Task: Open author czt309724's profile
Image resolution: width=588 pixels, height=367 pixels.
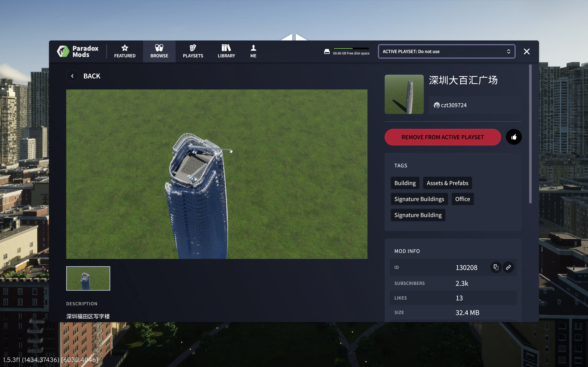Action: point(453,105)
